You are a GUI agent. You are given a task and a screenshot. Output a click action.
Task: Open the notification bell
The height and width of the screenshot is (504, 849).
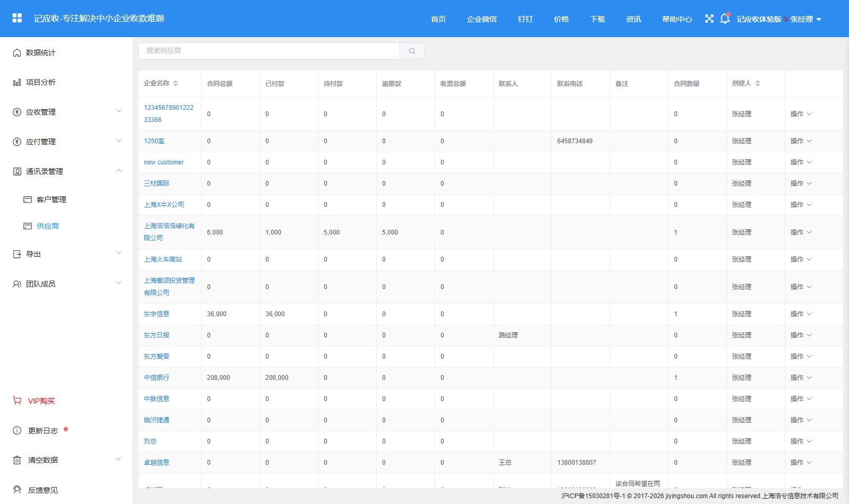point(725,19)
